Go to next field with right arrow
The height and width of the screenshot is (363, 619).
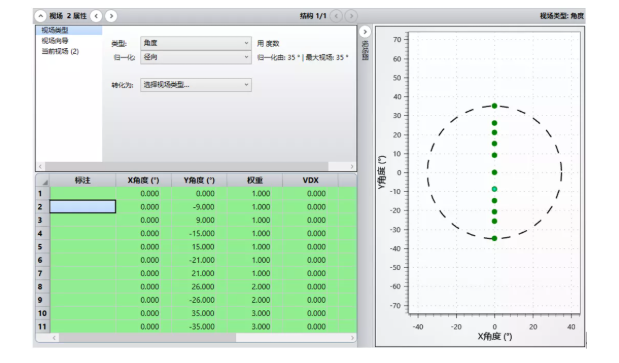click(111, 16)
